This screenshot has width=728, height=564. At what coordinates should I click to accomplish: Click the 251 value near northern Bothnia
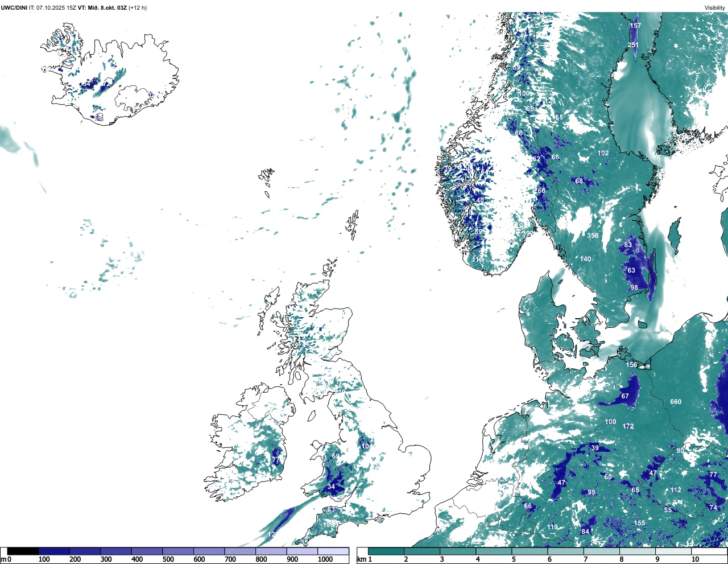(633, 45)
